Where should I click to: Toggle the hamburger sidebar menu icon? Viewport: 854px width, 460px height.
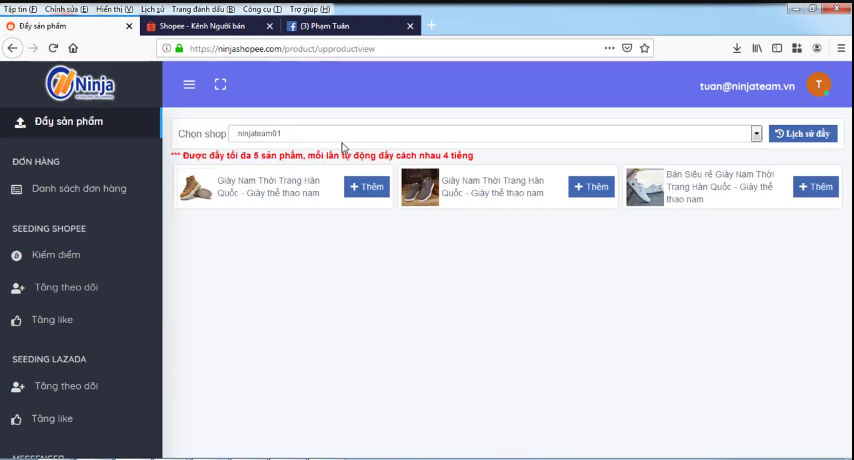point(189,84)
